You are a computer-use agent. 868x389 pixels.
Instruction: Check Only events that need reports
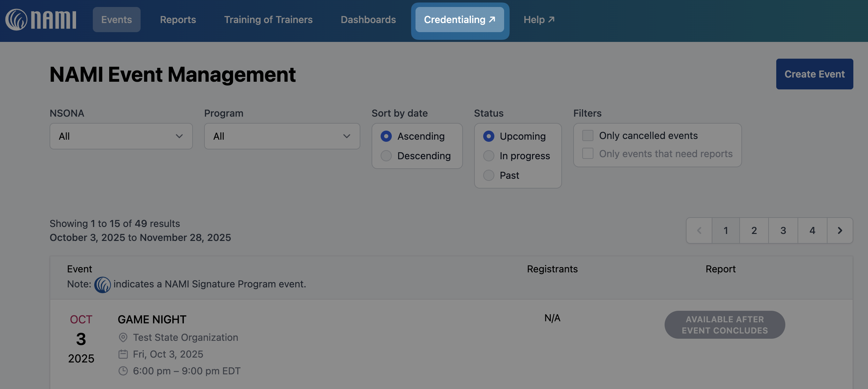(588, 154)
